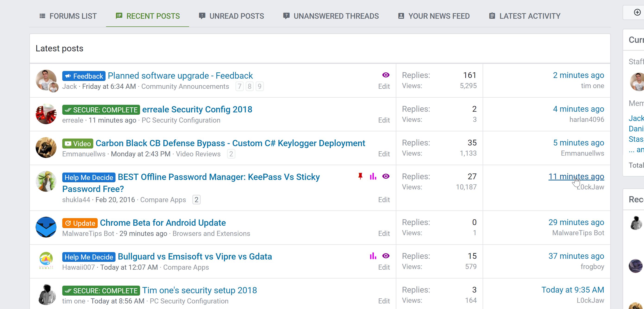Open the Chrome Beta for Android Update thread
This screenshot has width=644, height=309.
[x=163, y=222]
